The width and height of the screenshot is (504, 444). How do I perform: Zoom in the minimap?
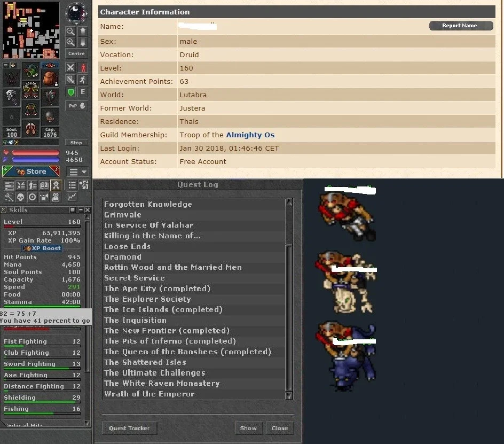[x=70, y=42]
